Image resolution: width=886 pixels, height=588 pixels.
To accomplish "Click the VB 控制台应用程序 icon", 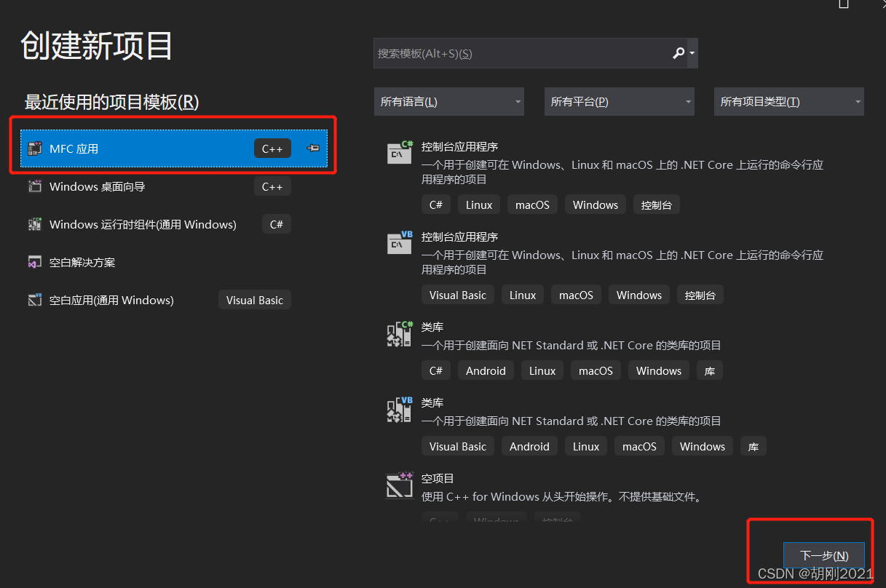I will pyautogui.click(x=400, y=242).
